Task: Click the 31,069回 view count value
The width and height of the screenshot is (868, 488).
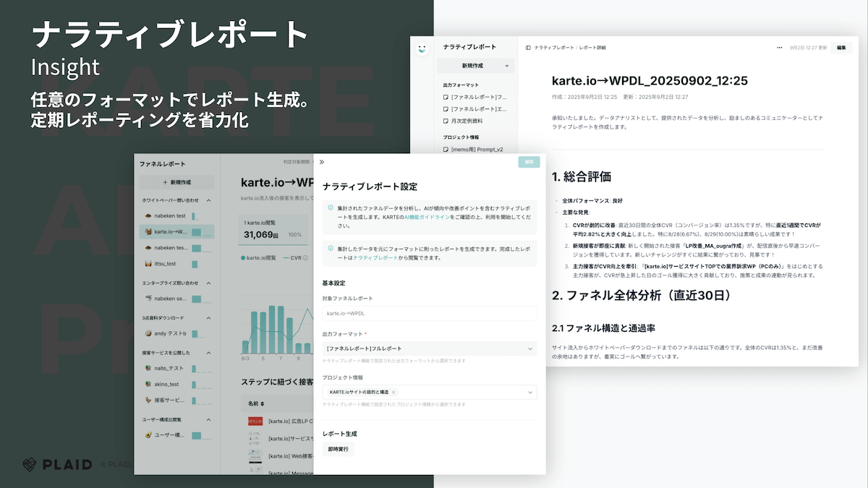Action: click(261, 235)
